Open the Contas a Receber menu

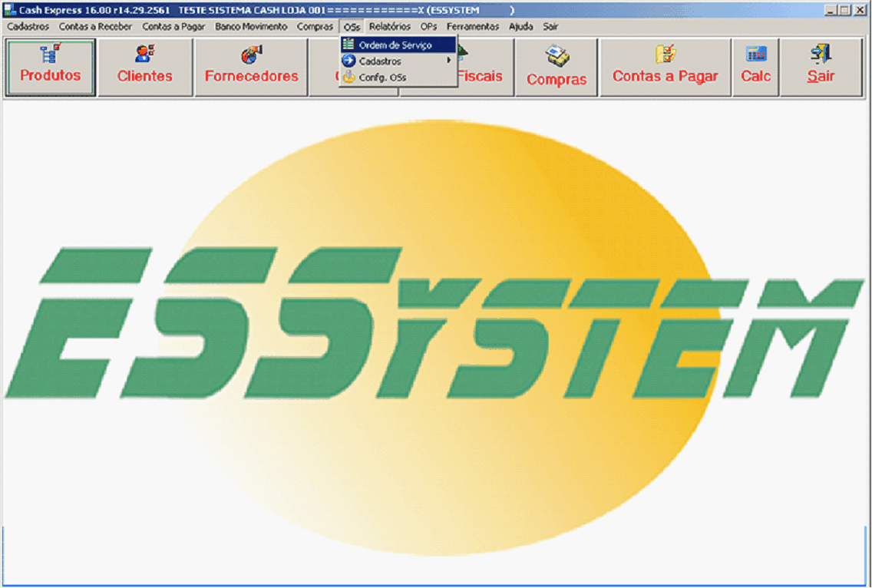95,27
